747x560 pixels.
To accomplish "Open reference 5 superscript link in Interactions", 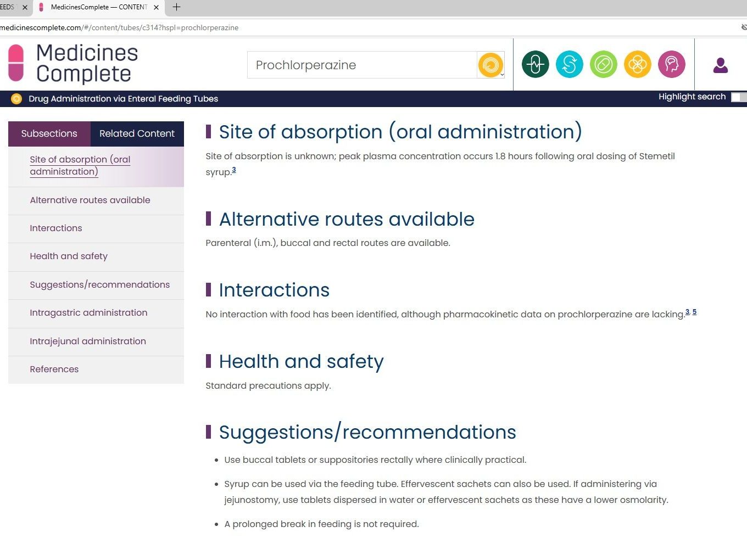I will click(694, 312).
